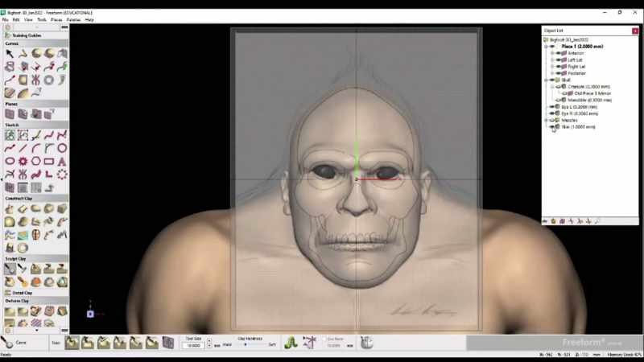Open the File menu

[6, 19]
